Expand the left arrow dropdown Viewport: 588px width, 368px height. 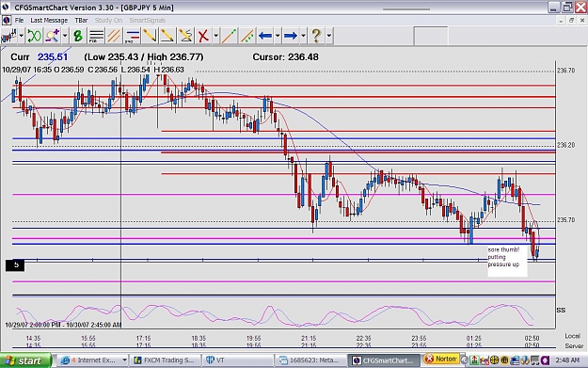[x=278, y=36]
